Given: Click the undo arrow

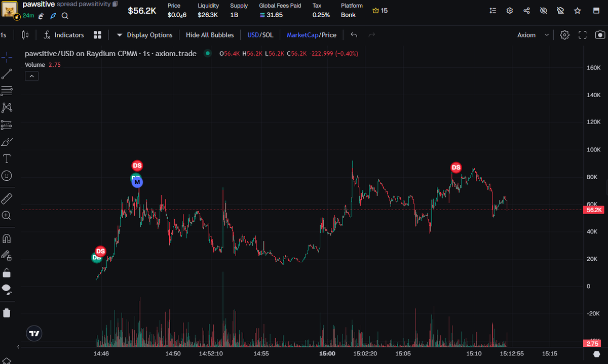Looking at the screenshot, I should point(354,35).
